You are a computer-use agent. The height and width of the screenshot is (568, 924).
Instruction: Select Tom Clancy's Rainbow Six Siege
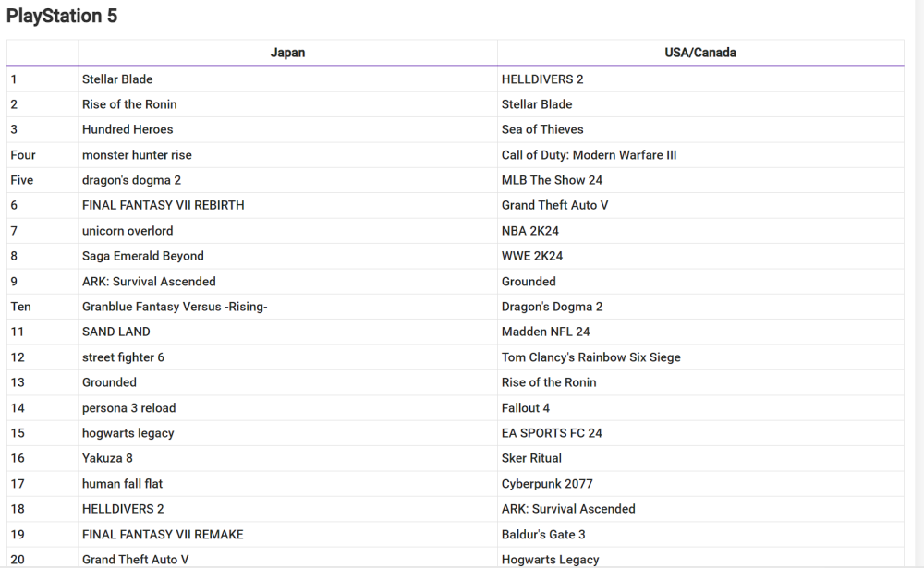pos(590,357)
